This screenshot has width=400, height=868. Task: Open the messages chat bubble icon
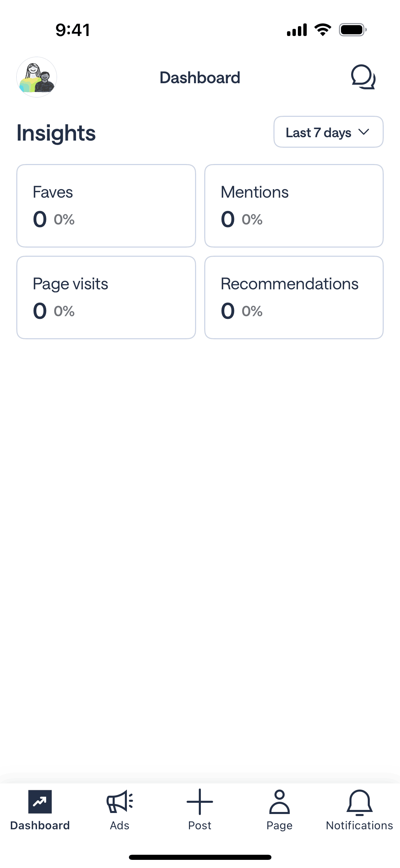coord(363,77)
